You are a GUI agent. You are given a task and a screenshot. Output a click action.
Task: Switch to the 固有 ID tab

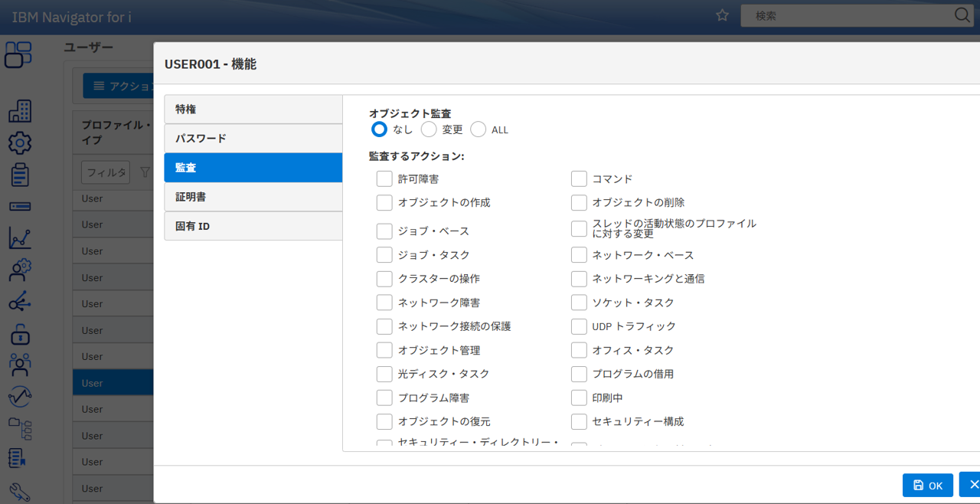click(x=253, y=226)
